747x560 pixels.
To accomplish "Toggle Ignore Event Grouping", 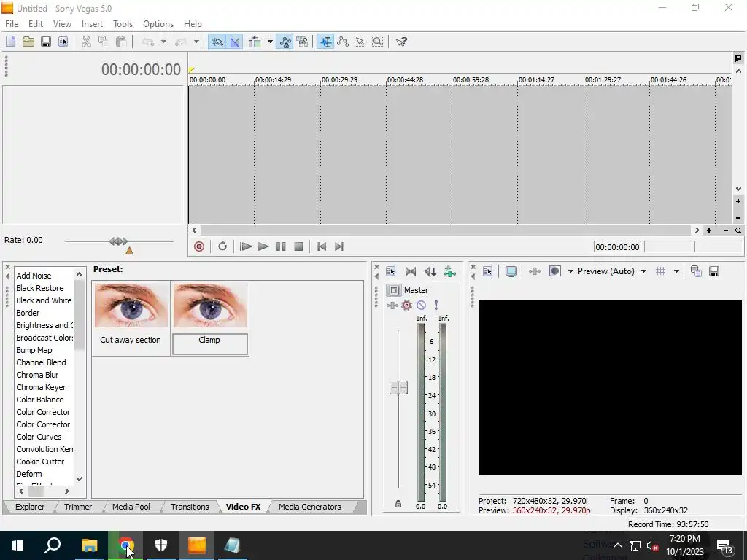I will pos(303,42).
